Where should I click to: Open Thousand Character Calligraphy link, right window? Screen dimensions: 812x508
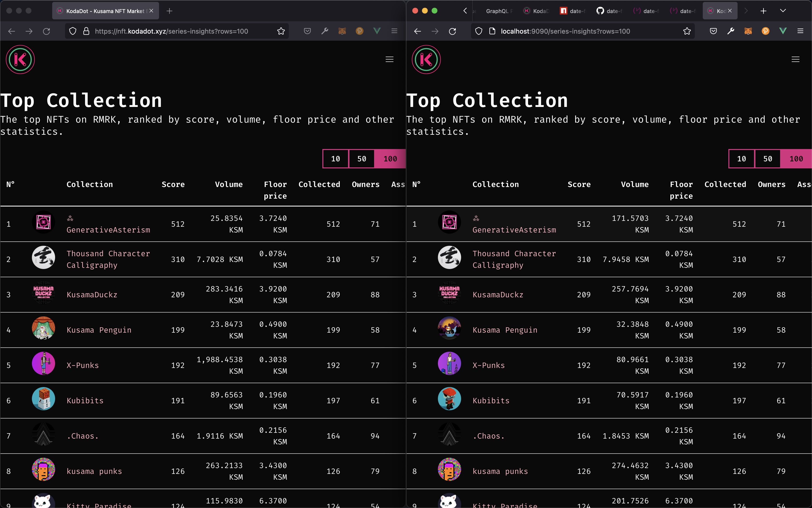click(x=514, y=259)
